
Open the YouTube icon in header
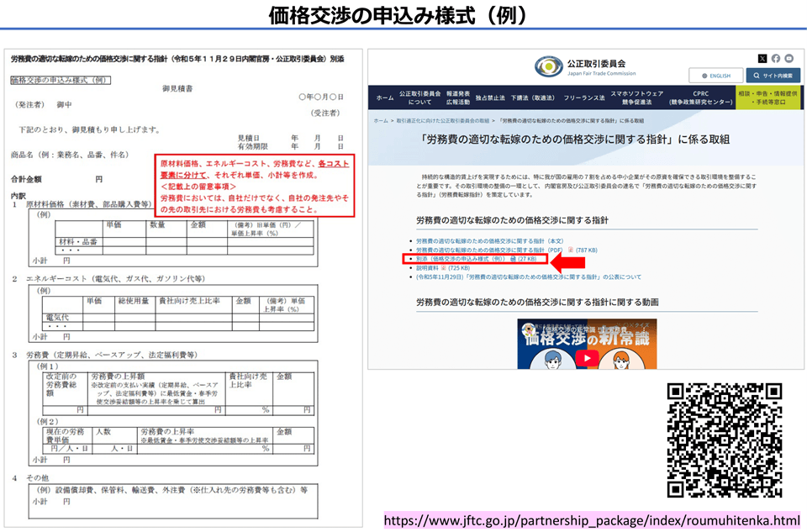(789, 59)
